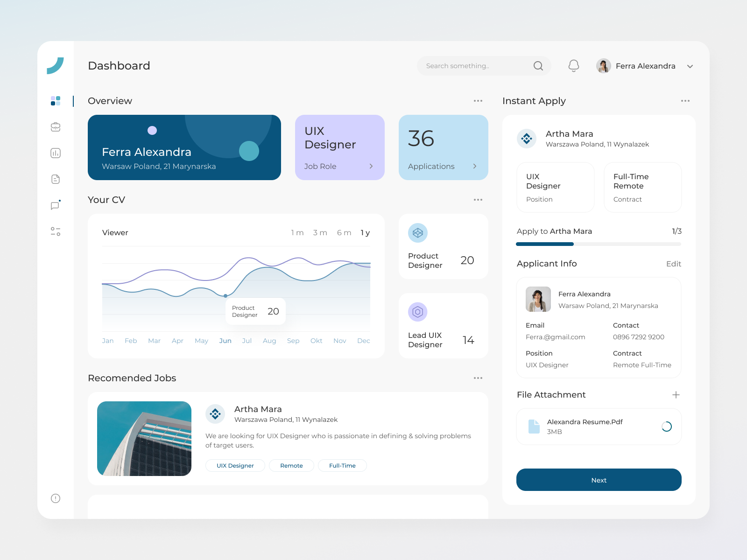Select the briefcase jobs icon in sidebar

click(x=56, y=127)
